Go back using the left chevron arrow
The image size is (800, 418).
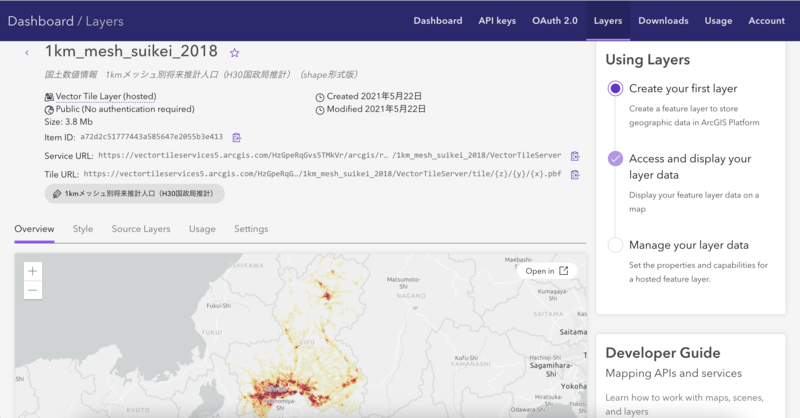point(27,53)
